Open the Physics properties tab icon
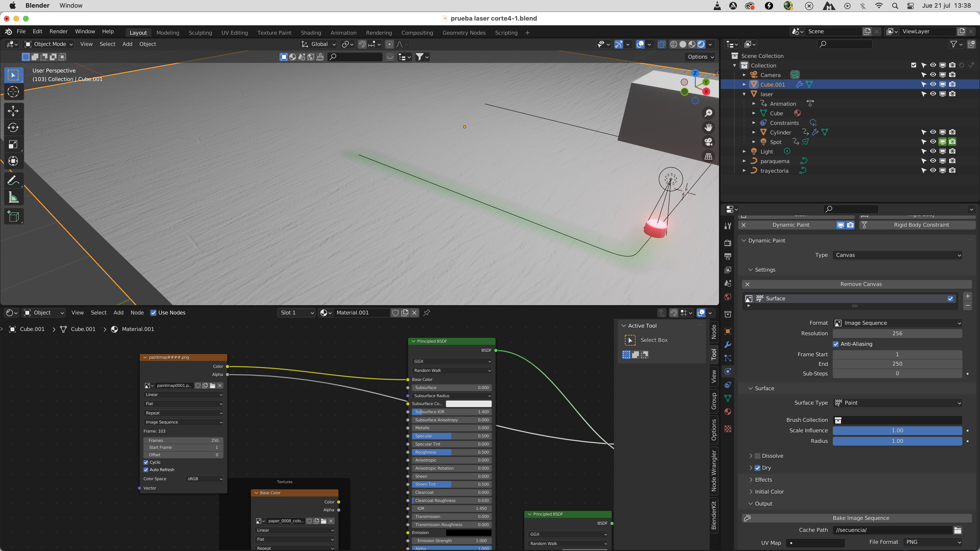The image size is (980, 551). coord(728,371)
